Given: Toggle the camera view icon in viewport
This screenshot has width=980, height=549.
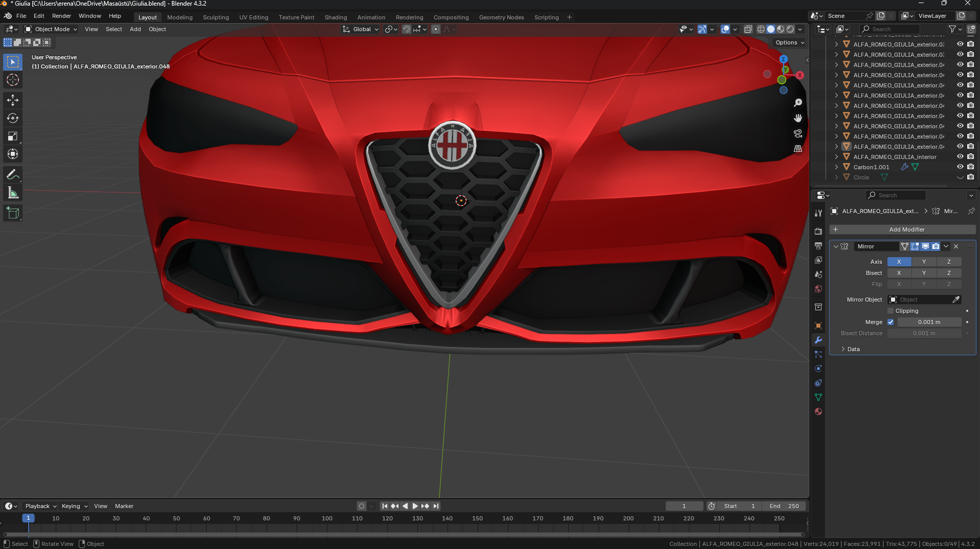Looking at the screenshot, I should pos(797,133).
